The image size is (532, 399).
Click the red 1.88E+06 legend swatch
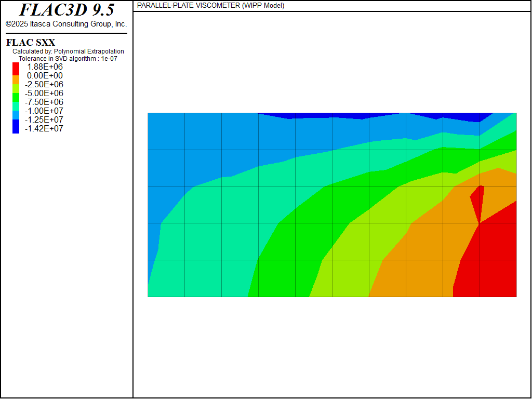pos(16,69)
